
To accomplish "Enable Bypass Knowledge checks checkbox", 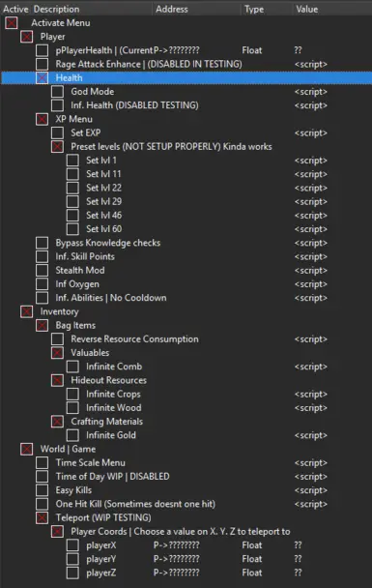I will pyautogui.click(x=42, y=243).
